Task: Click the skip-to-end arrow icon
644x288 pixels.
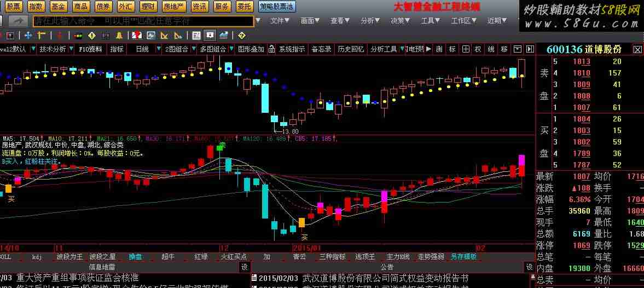Action: point(530,49)
